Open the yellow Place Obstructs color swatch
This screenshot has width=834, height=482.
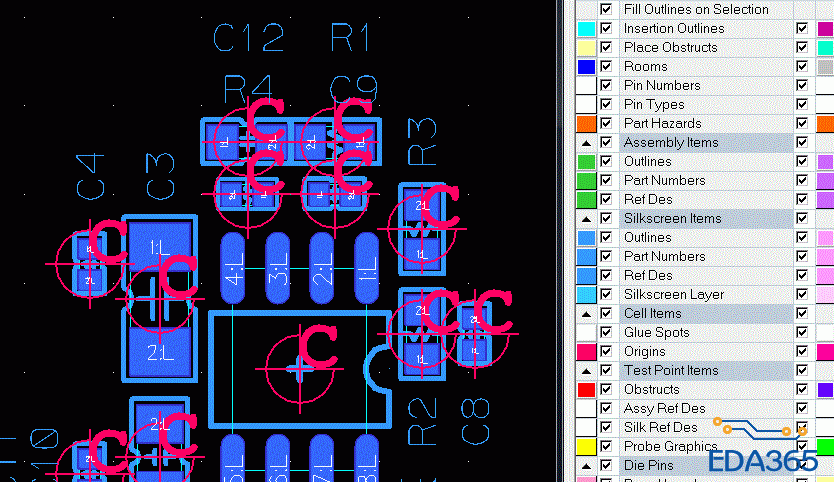pyautogui.click(x=586, y=47)
